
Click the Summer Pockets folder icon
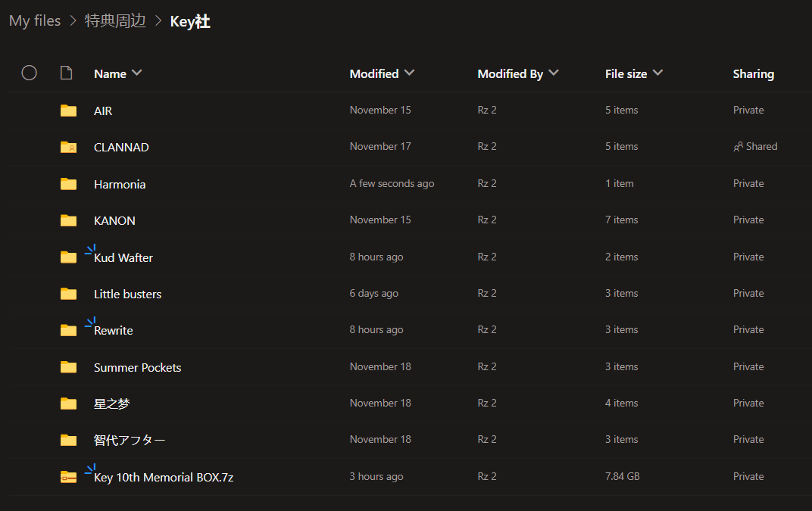click(68, 367)
